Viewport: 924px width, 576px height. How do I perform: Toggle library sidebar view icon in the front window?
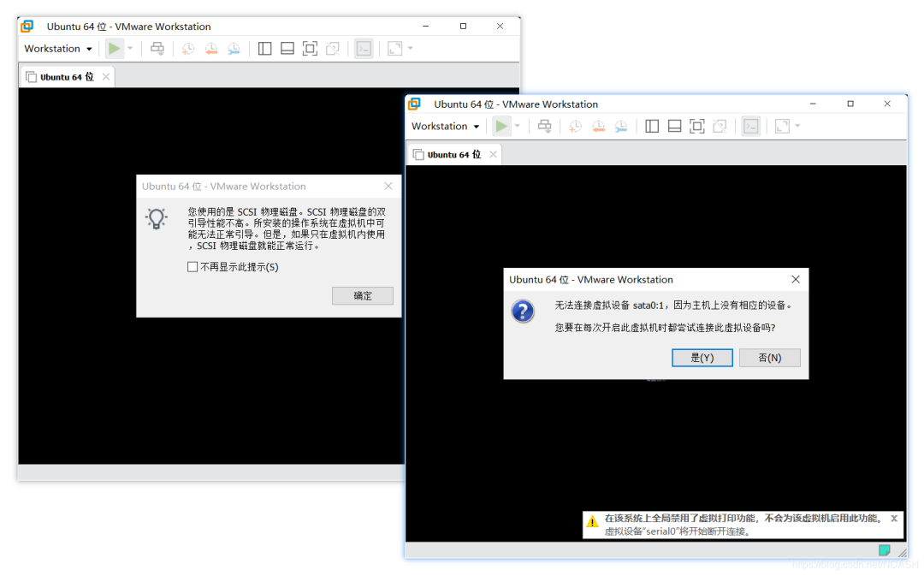(652, 126)
